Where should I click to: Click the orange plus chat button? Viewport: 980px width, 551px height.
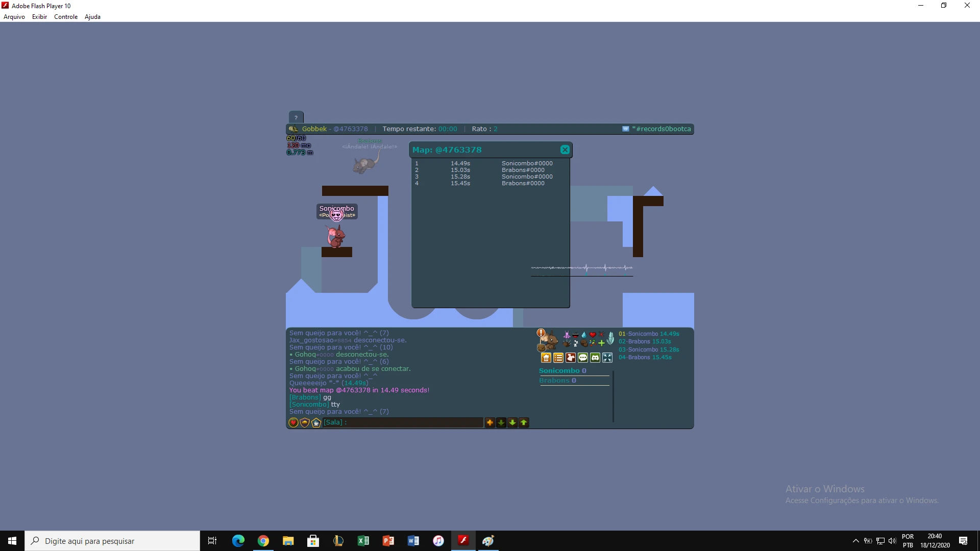(490, 422)
